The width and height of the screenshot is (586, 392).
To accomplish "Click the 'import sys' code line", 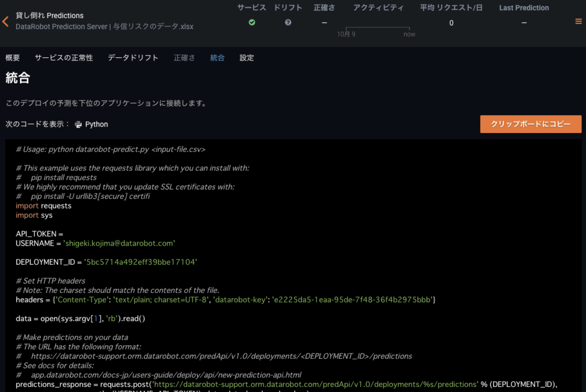I will [34, 215].
